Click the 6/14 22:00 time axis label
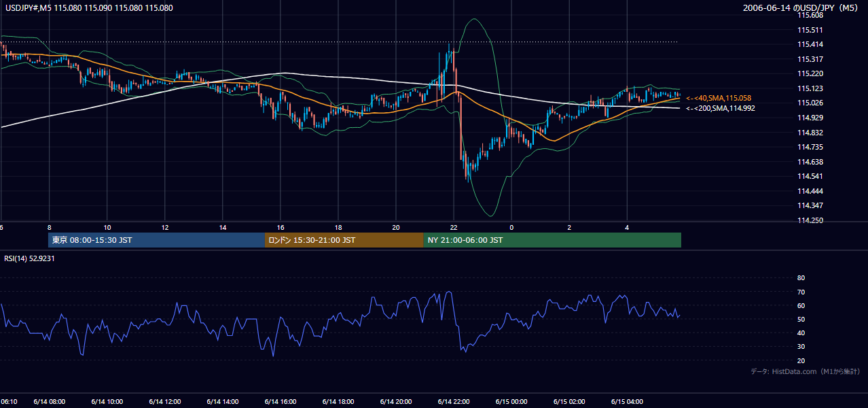Viewport: 868px width, 408px height. coord(454,402)
